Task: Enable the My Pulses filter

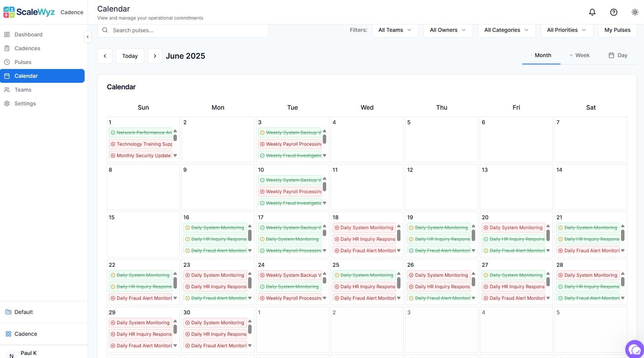Action: pyautogui.click(x=617, y=30)
